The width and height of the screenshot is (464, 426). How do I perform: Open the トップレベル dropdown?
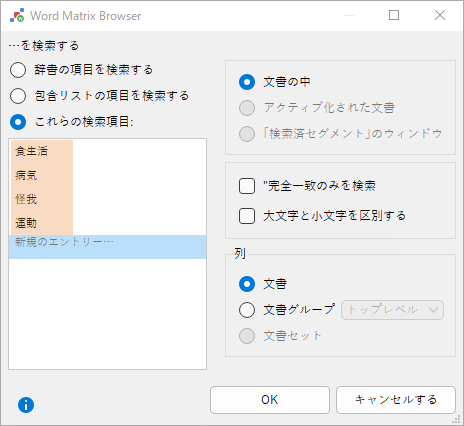pyautogui.click(x=392, y=310)
